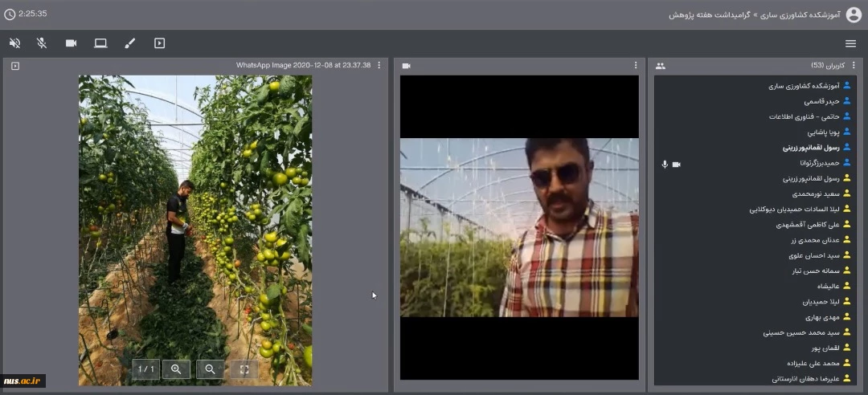Open the user account profile icon
The height and width of the screenshot is (395, 868).
854,14
